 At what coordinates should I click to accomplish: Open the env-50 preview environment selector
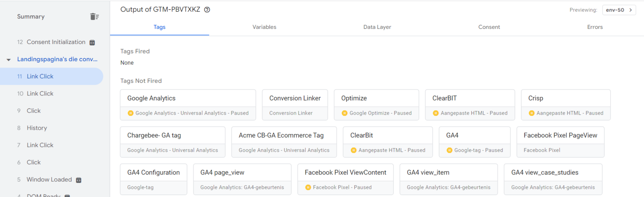point(619,10)
